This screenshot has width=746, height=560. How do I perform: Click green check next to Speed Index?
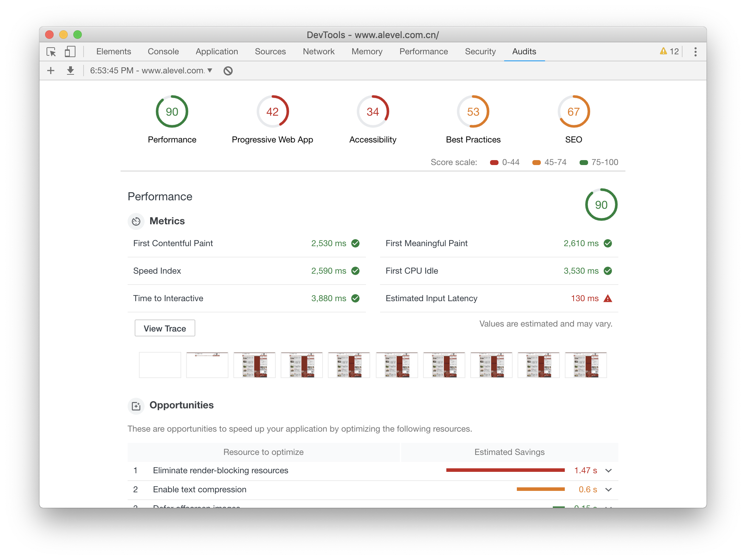355,271
